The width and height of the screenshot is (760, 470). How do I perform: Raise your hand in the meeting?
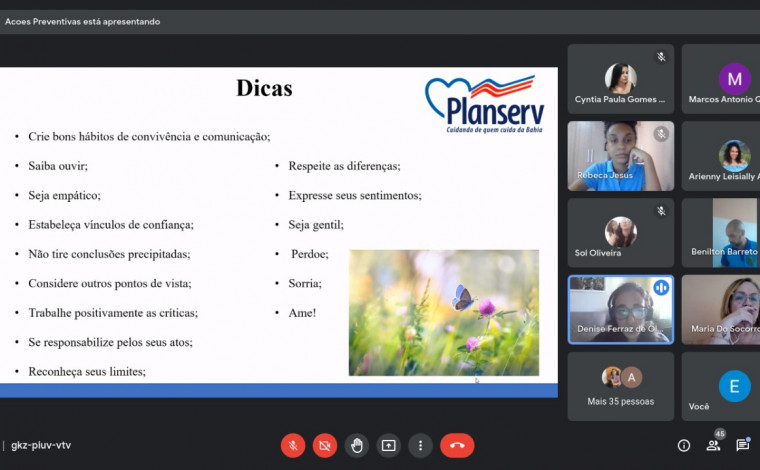356,445
